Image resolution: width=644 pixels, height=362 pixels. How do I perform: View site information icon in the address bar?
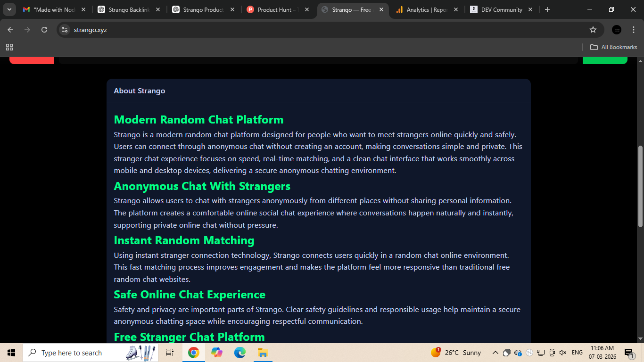tap(64, 29)
